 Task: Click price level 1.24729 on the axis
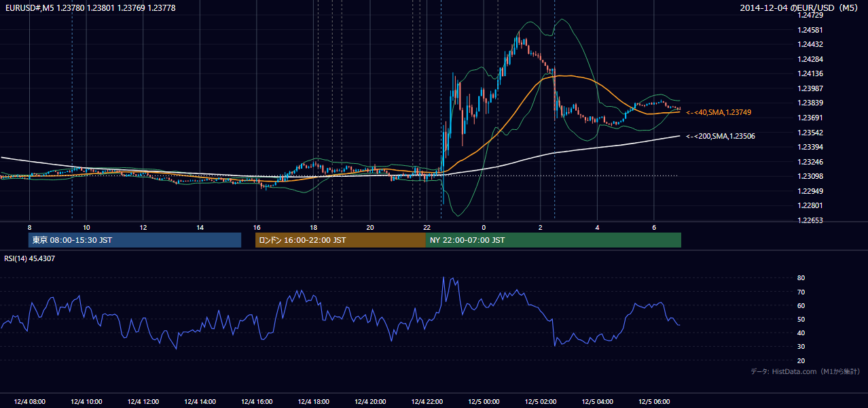coord(811,15)
